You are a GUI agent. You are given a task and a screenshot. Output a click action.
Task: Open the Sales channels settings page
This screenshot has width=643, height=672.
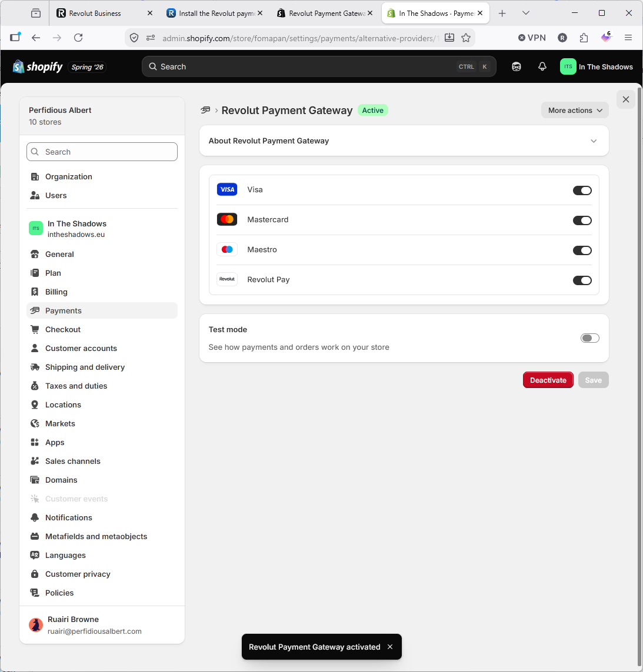coord(102,462)
